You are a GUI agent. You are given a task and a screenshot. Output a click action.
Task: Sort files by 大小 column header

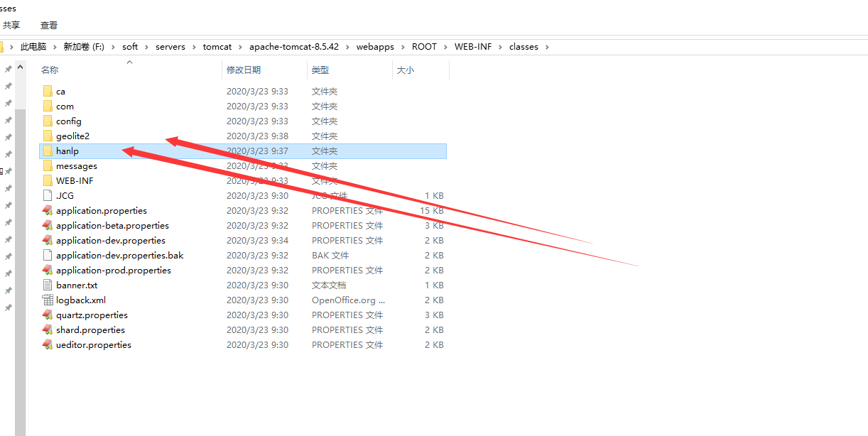[406, 70]
